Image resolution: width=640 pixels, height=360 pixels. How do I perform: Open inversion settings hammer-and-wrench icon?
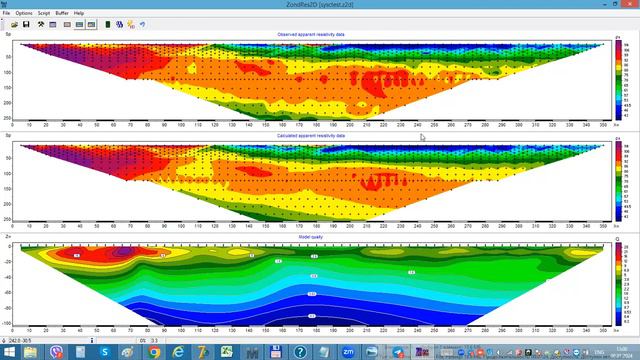click(x=41, y=24)
